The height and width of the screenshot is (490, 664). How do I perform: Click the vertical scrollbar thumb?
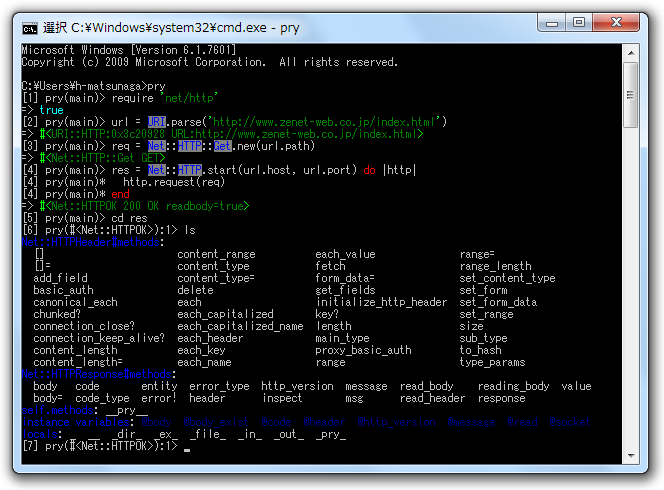click(x=631, y=95)
